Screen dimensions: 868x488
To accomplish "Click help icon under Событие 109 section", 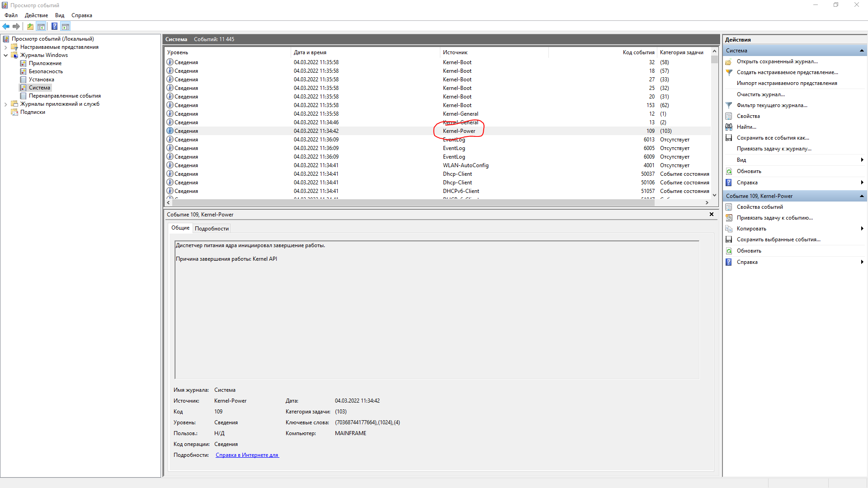I will [729, 262].
